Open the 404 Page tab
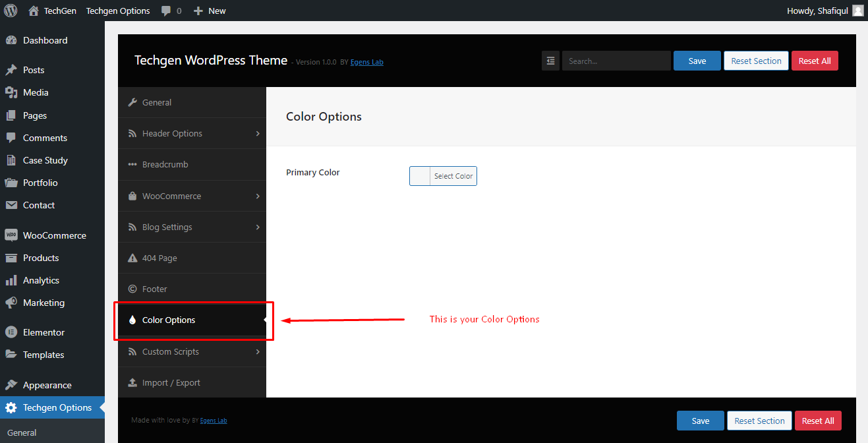Screen dimensions: 868x443 click(x=192, y=258)
